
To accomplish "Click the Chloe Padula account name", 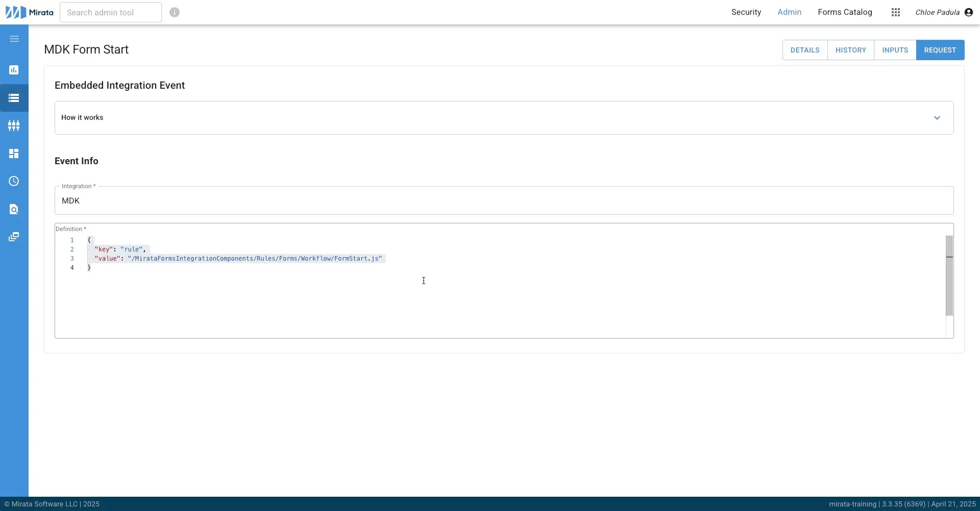I will [x=938, y=12].
